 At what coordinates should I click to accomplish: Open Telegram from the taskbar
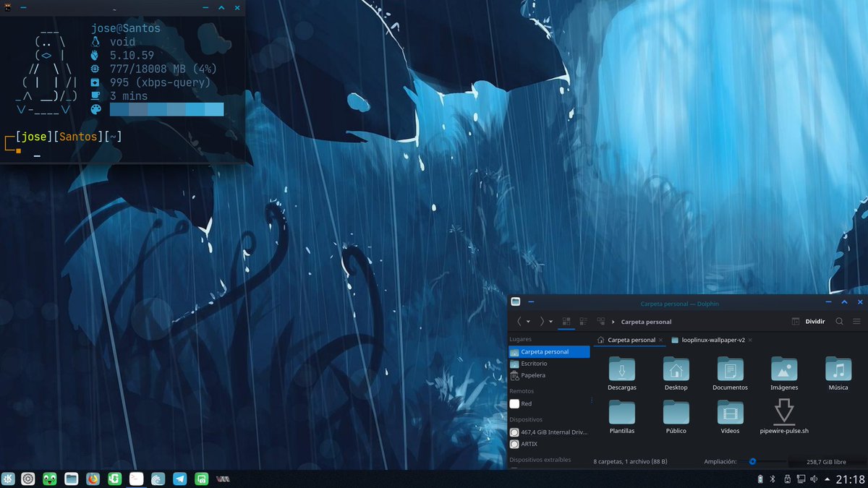click(x=179, y=479)
